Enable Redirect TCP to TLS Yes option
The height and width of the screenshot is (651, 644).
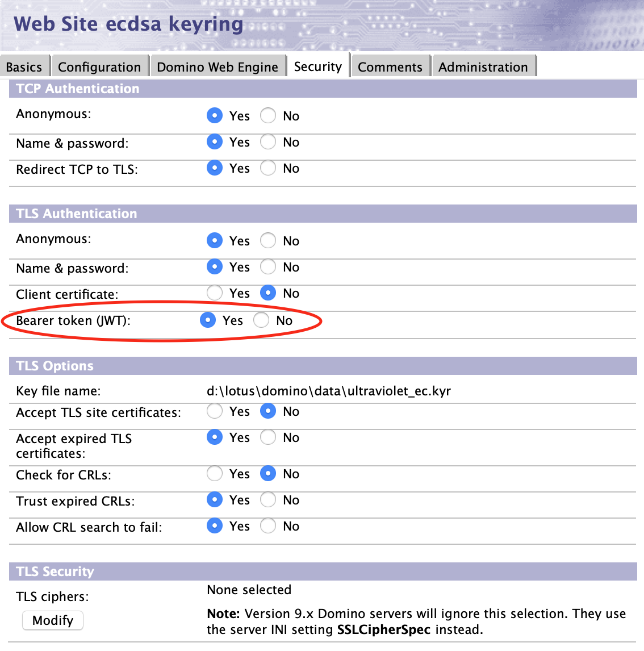click(215, 168)
